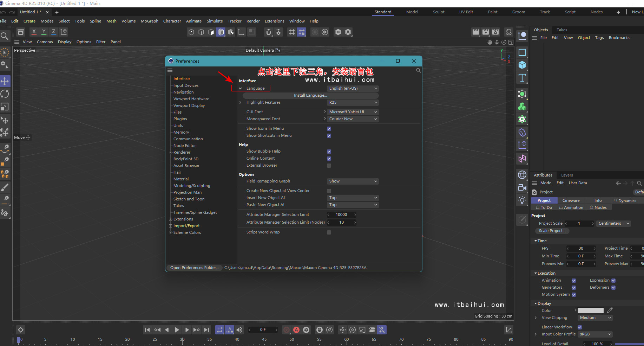Uncheck Show Icons in Menu
The width and height of the screenshot is (644, 346).
click(329, 128)
